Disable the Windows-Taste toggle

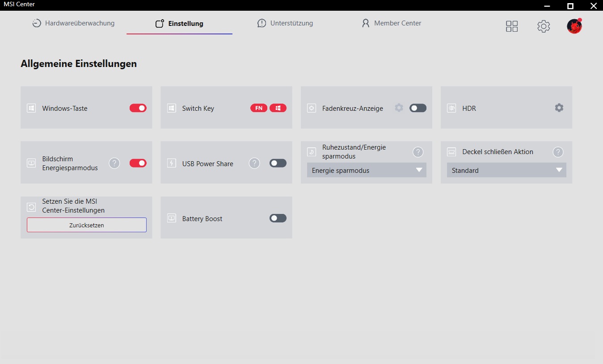click(138, 108)
